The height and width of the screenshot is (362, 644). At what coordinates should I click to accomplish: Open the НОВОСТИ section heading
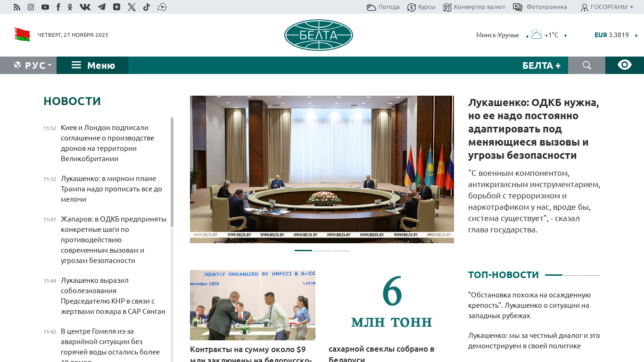(x=72, y=101)
